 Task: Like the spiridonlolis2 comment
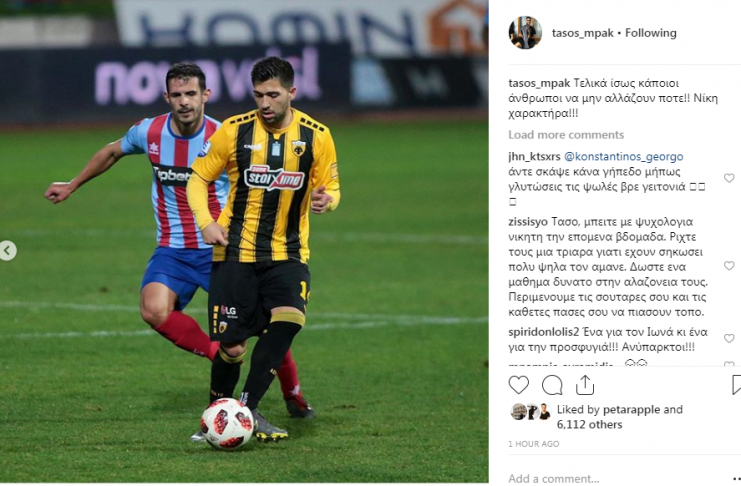click(x=729, y=338)
